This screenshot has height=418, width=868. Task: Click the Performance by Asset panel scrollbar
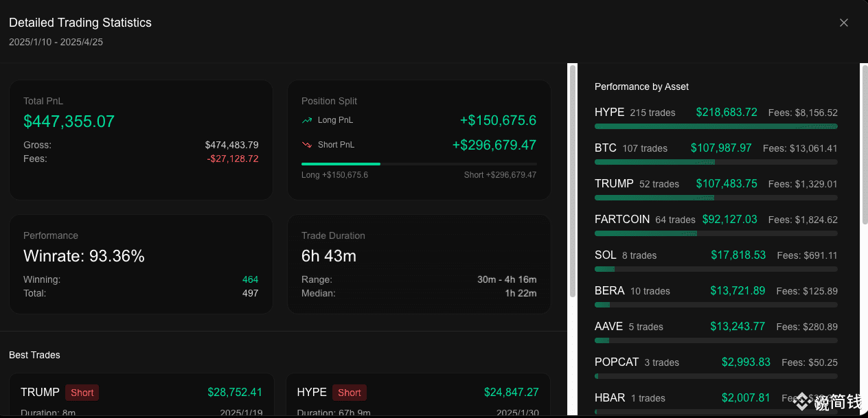point(864,144)
